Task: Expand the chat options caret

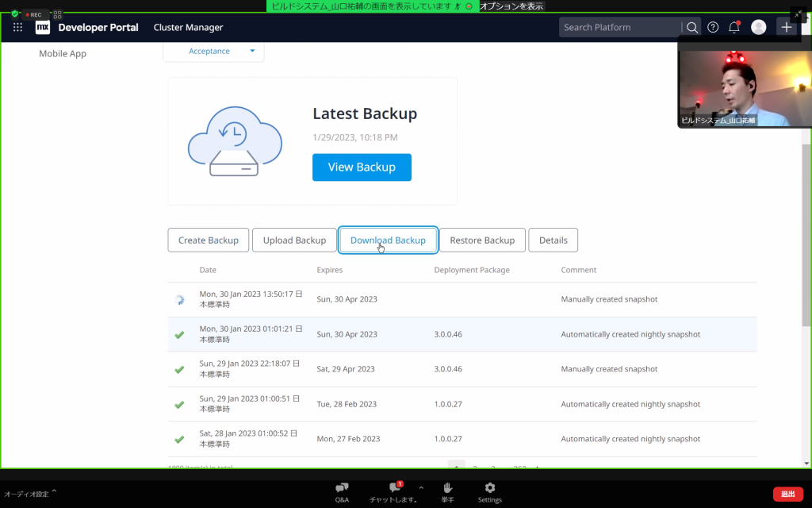Action: point(421,487)
